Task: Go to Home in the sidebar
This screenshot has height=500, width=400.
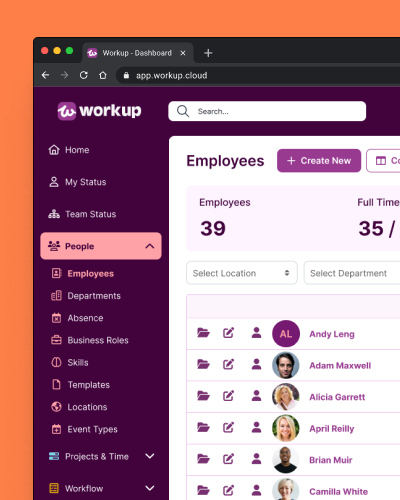Action: (x=69, y=150)
